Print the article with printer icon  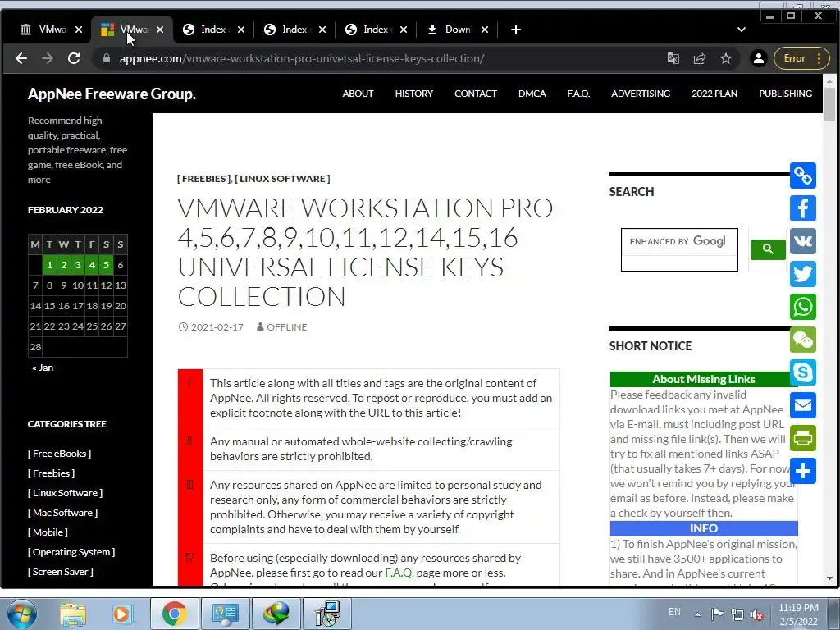click(x=803, y=438)
